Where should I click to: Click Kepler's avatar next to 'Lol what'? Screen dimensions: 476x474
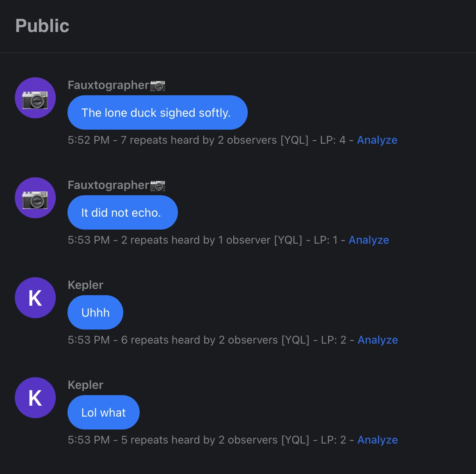35,397
